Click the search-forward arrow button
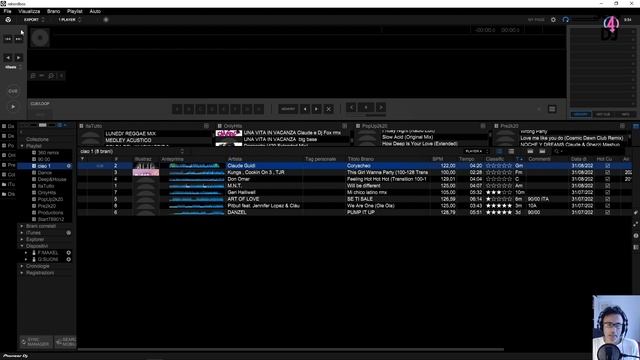Image resolution: width=640 pixels, height=360 pixels. click(18, 58)
